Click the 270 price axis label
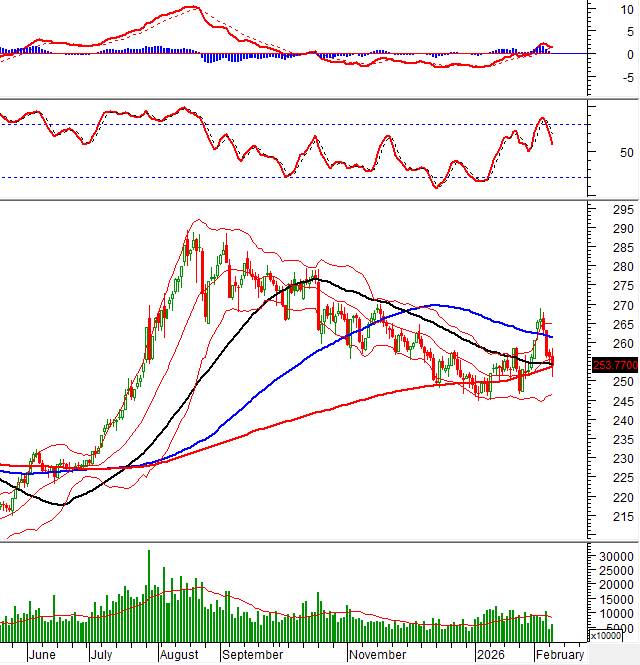The width and height of the screenshot is (640, 665). 623,305
